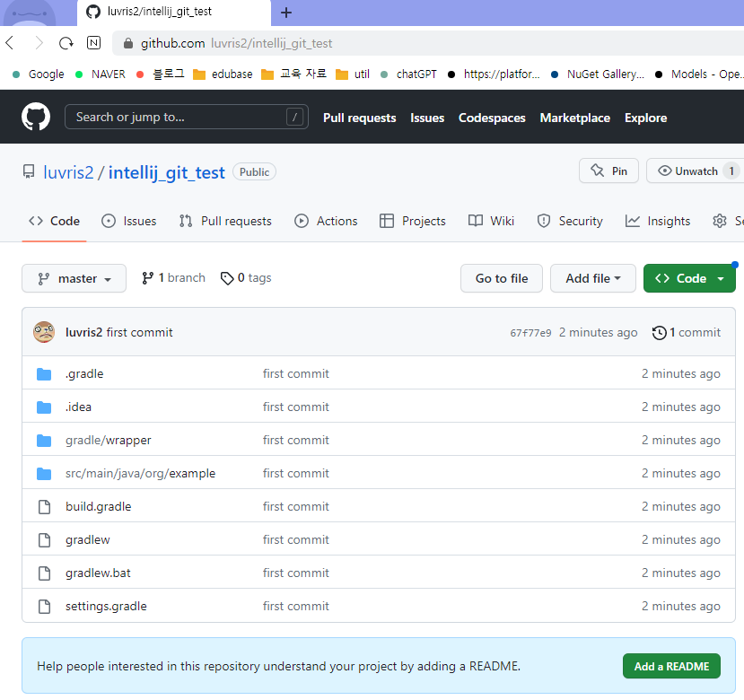This screenshot has width=744, height=700.
Task: Click Issues in the top navigation
Action: [427, 118]
